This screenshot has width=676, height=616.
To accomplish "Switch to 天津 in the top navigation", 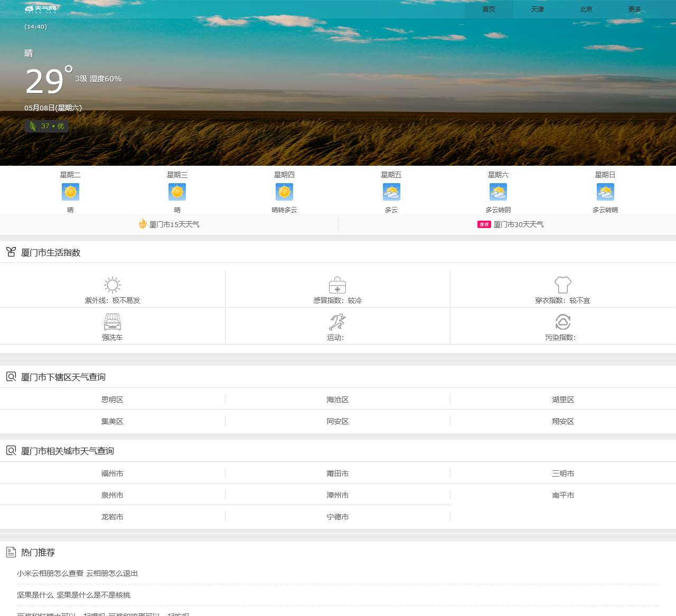I will [538, 10].
